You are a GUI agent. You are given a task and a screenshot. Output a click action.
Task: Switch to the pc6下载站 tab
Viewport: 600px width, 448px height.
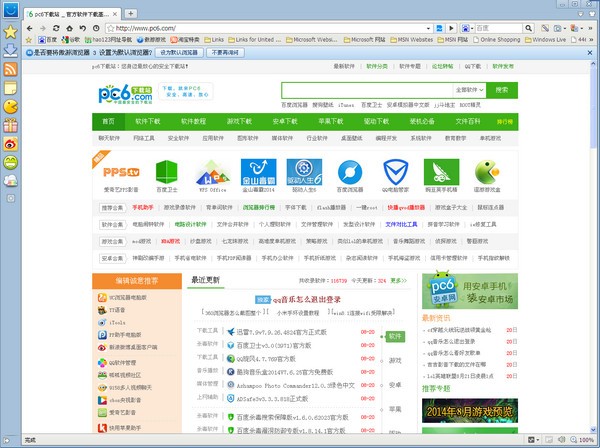pyautogui.click(x=73, y=14)
